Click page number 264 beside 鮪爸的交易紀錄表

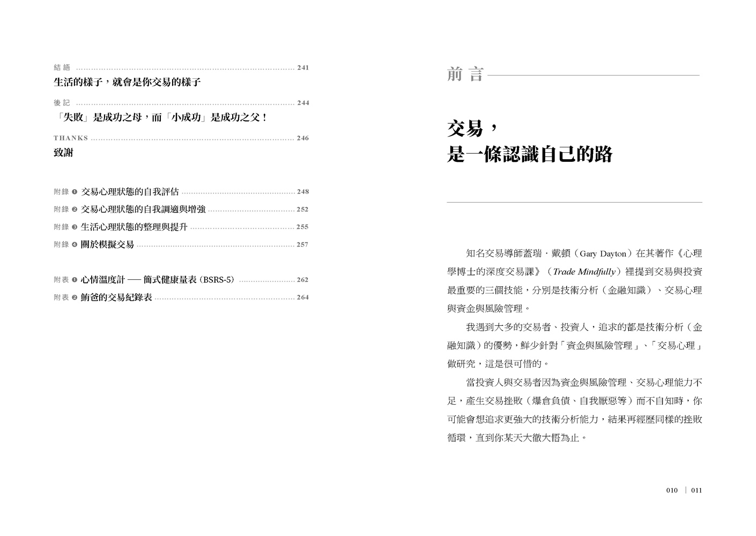302,297
